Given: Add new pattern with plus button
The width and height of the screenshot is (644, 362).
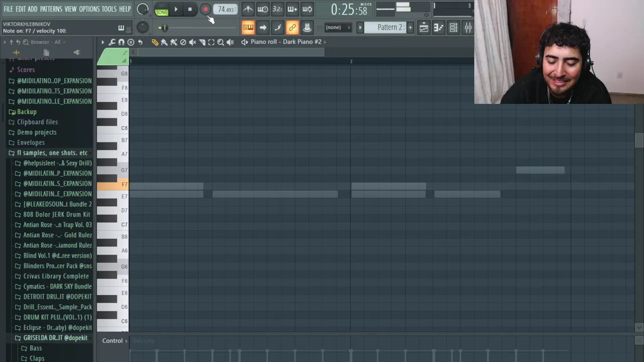Looking at the screenshot, I should [410, 27].
